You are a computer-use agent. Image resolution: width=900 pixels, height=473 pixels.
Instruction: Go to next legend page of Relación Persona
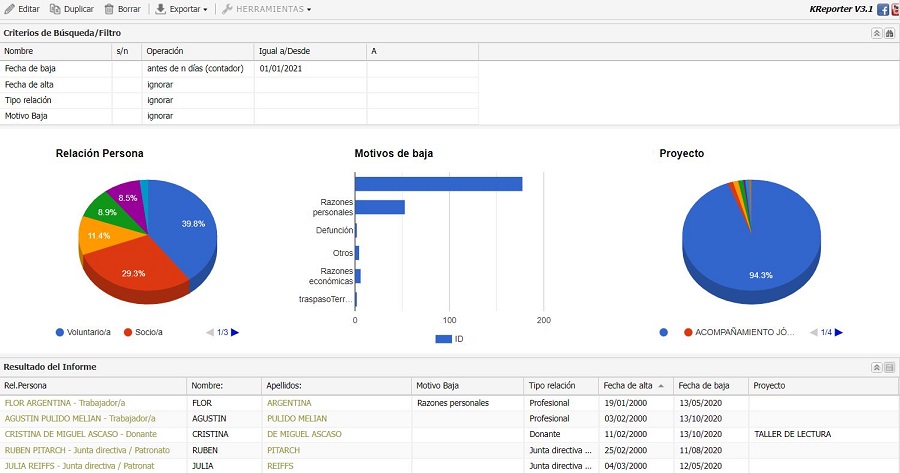click(235, 332)
